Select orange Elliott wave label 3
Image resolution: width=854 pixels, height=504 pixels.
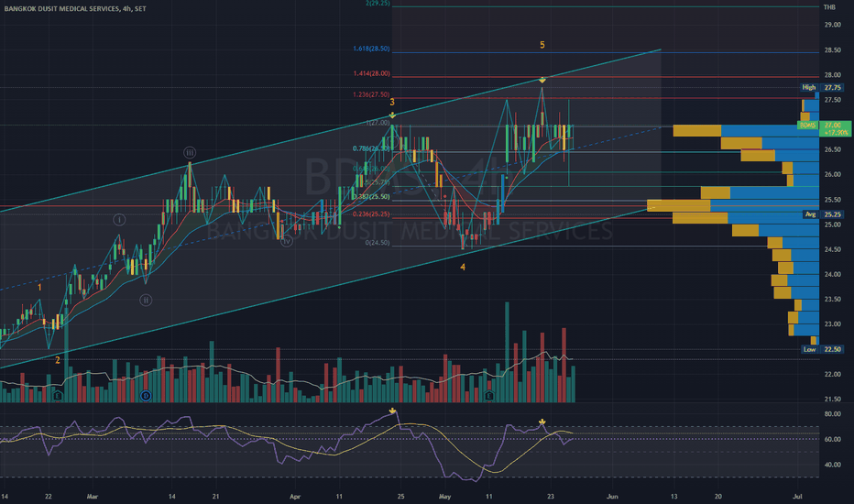[x=392, y=102]
